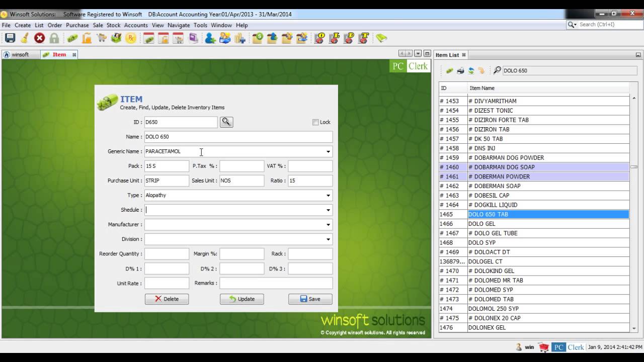Click the Pack input field
The image size is (644, 362).
pyautogui.click(x=167, y=166)
